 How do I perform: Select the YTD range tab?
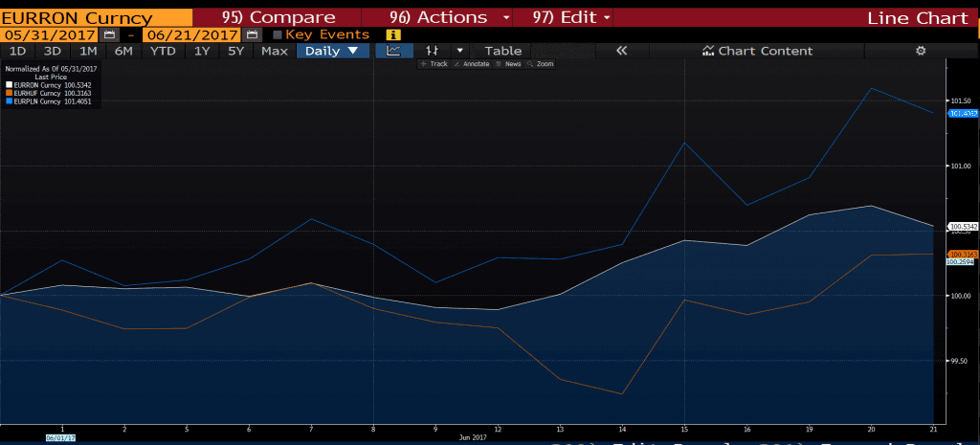click(163, 52)
